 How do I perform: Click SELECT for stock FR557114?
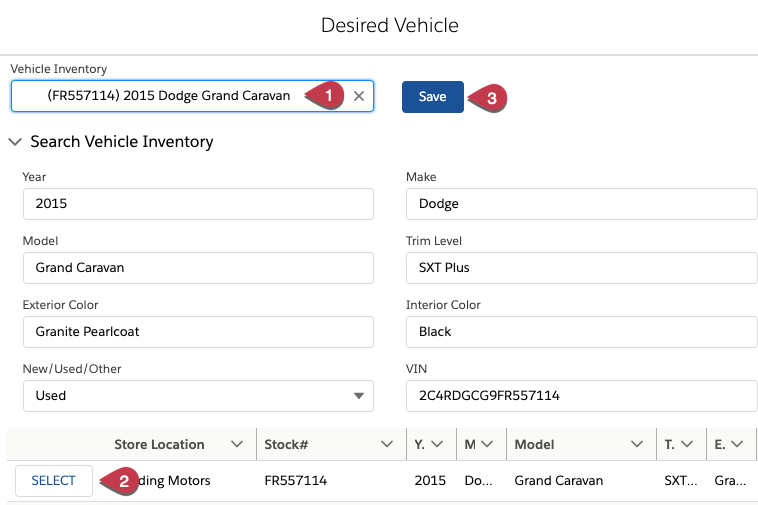(54, 481)
